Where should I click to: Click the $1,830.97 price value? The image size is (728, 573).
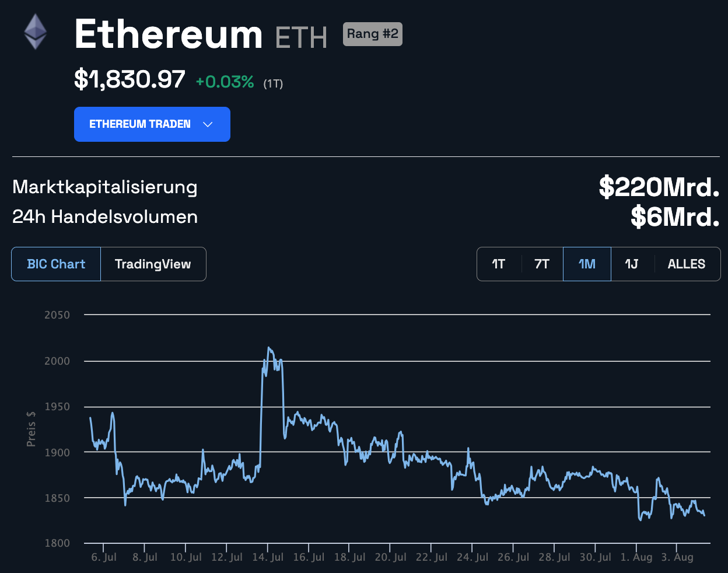(129, 80)
